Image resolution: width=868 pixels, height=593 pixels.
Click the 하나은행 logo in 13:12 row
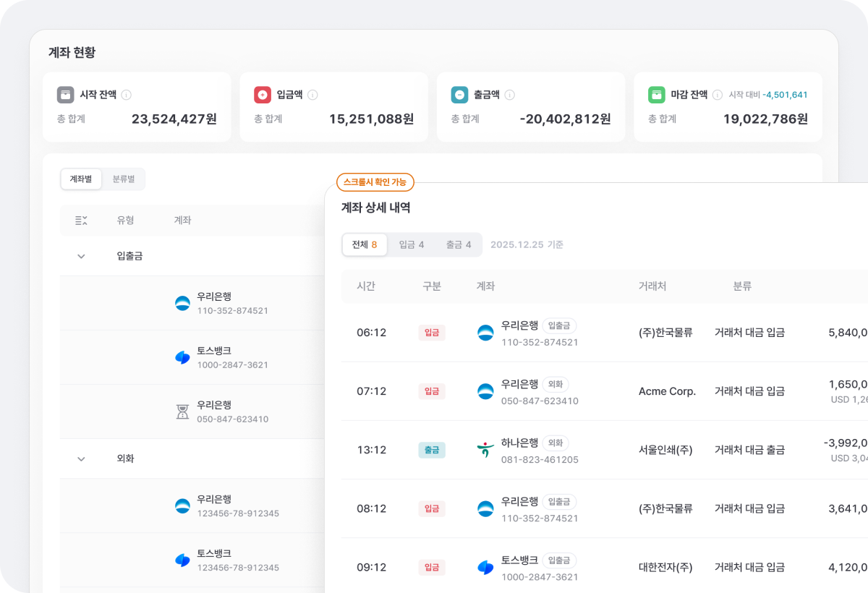tap(485, 450)
